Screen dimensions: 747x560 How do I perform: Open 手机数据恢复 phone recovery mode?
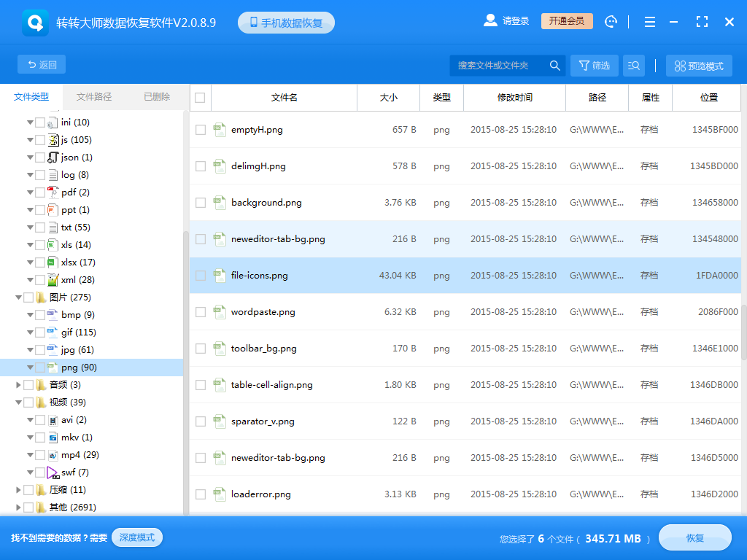[285, 21]
